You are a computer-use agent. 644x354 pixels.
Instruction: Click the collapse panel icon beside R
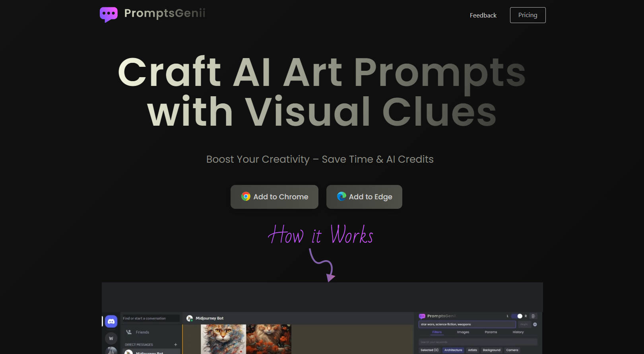(533, 316)
